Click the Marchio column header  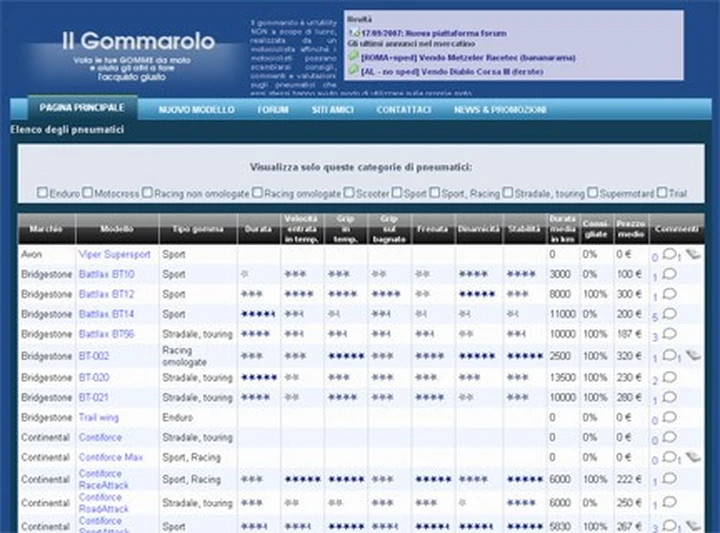click(46, 229)
